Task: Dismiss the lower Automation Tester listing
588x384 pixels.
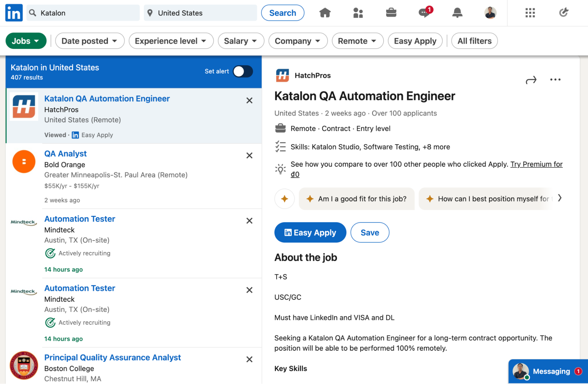Action: click(249, 290)
